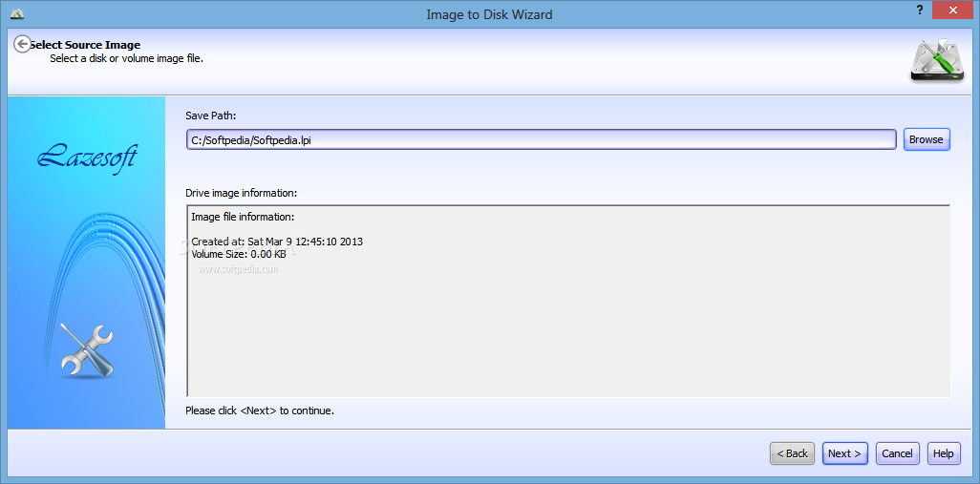Click the 'Created at: Sat Mar 9 12:45:10 2013' line
The width and height of the screenshot is (980, 484).
pyautogui.click(x=277, y=242)
